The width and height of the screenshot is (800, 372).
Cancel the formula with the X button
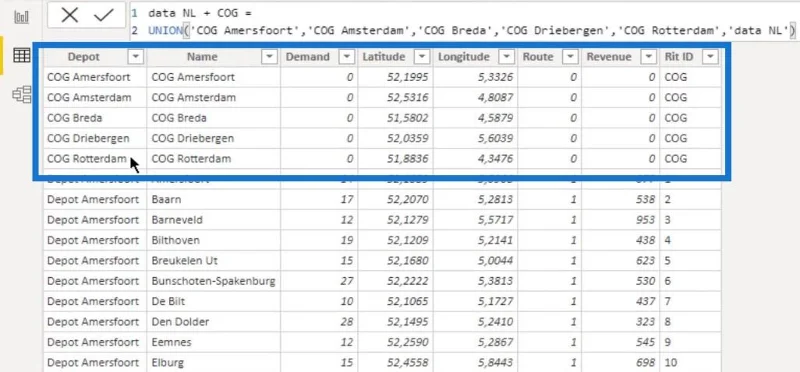69,15
